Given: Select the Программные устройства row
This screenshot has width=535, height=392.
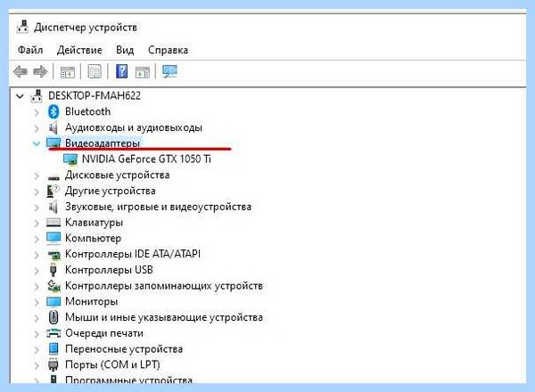Looking at the screenshot, I should coord(128,380).
